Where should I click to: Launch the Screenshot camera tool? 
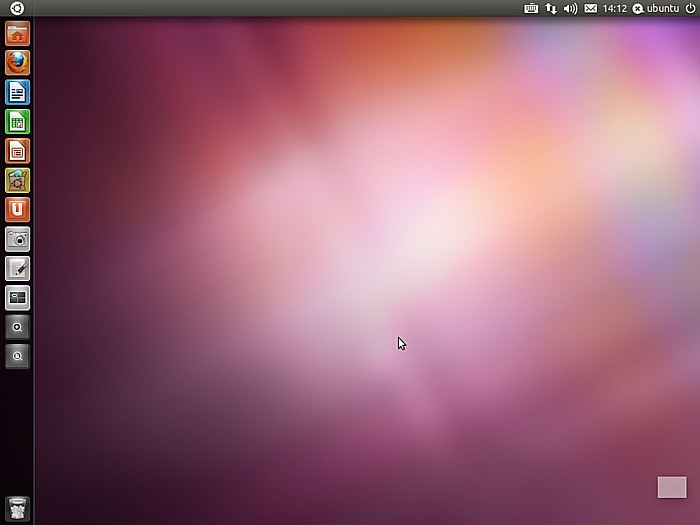tap(17, 239)
